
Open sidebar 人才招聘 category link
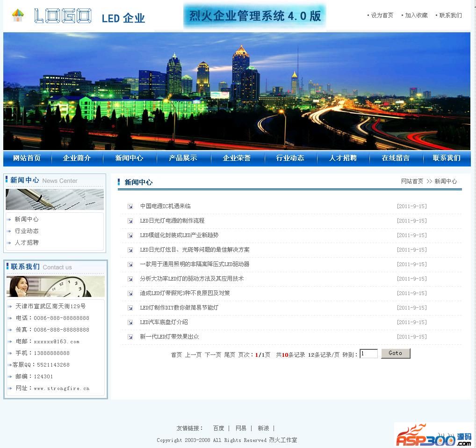point(27,243)
